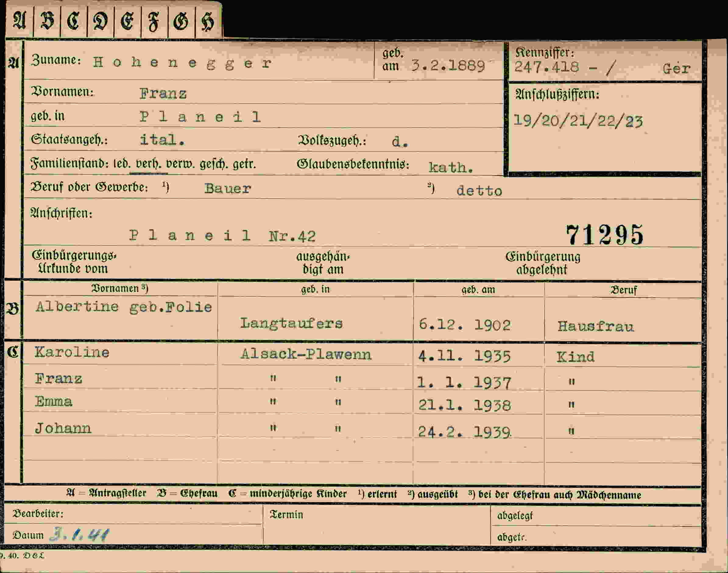Click the birth date 1. 1. 1937
728x573 pixels.
tap(464, 382)
